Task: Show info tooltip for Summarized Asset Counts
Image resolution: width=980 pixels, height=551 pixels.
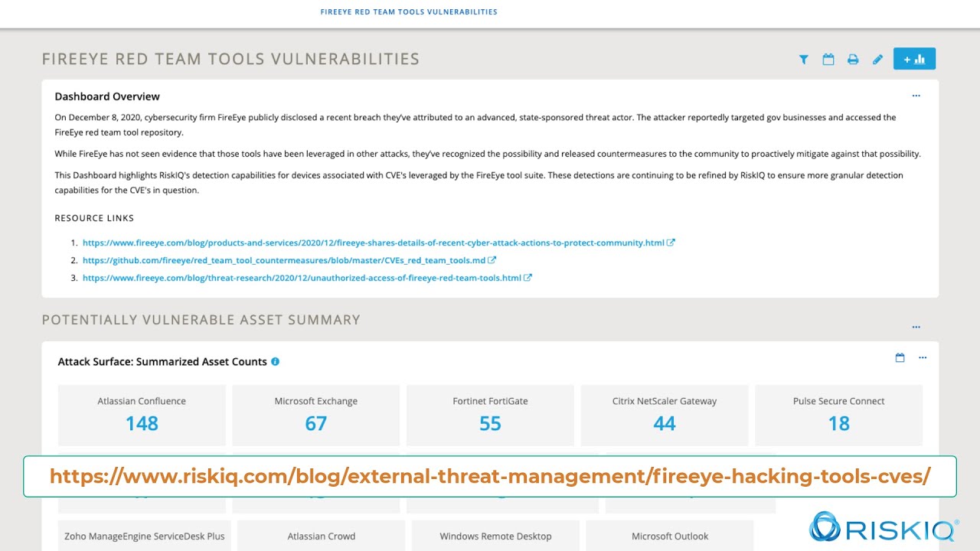Action: pos(275,361)
